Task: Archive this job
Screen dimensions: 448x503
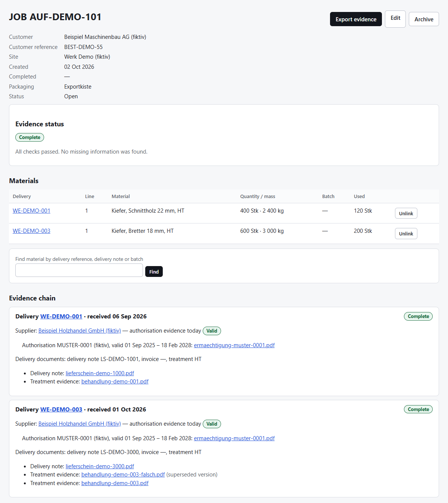Action: point(424,19)
